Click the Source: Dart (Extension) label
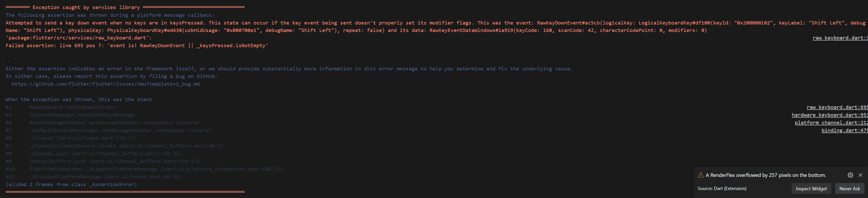Image resolution: width=868 pixels, height=198 pixels. (722, 188)
